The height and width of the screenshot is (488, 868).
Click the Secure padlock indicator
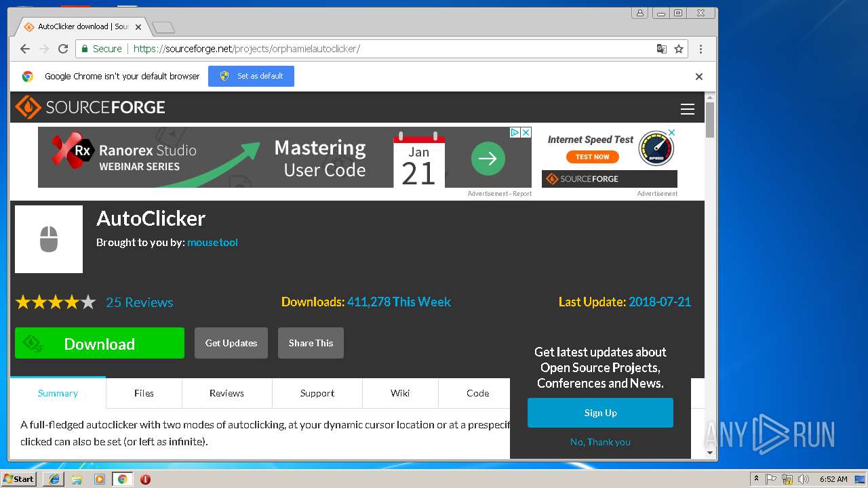point(100,49)
